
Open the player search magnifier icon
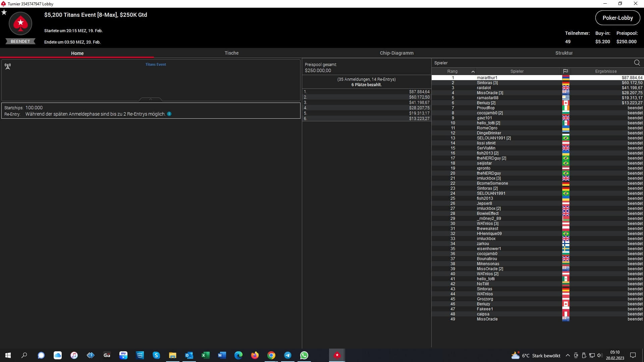tap(637, 63)
